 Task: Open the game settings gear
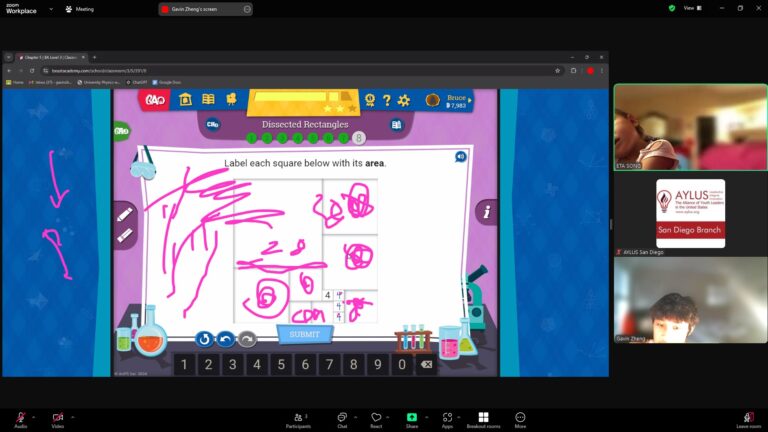click(404, 100)
